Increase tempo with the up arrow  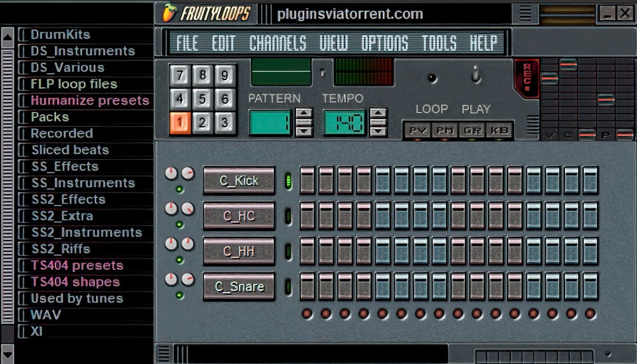[378, 115]
